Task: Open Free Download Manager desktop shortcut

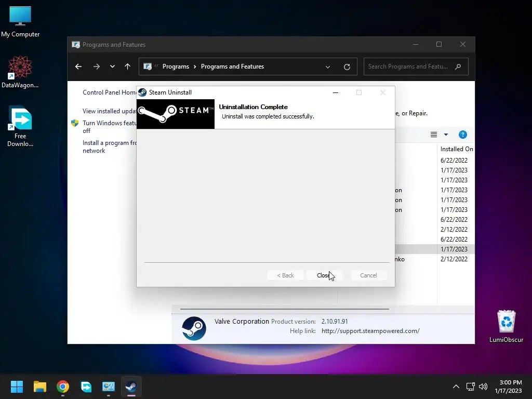Action: tap(20, 126)
